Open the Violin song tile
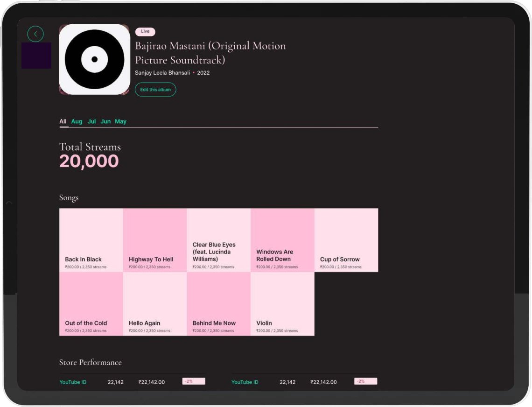The height and width of the screenshot is (407, 532). [283, 304]
